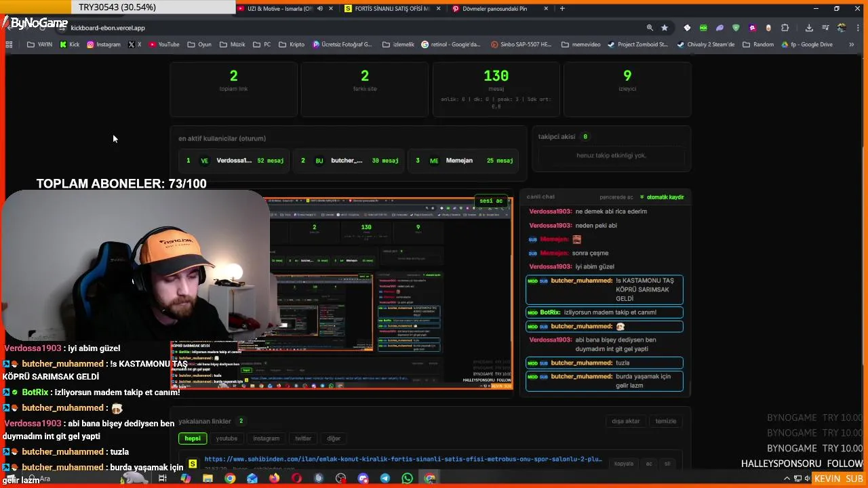
Task: Bookmark this page with the star icon
Action: tap(665, 28)
